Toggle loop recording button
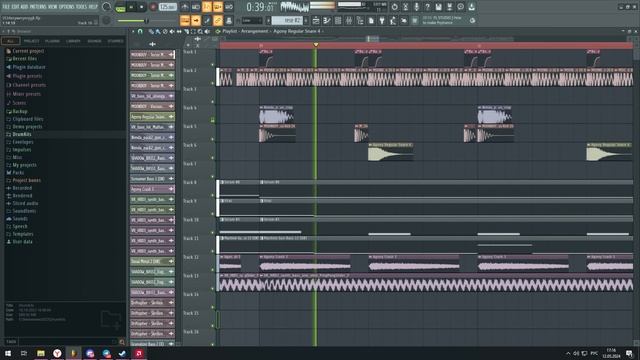Viewport: 640px width, 360px height. click(x=229, y=7)
